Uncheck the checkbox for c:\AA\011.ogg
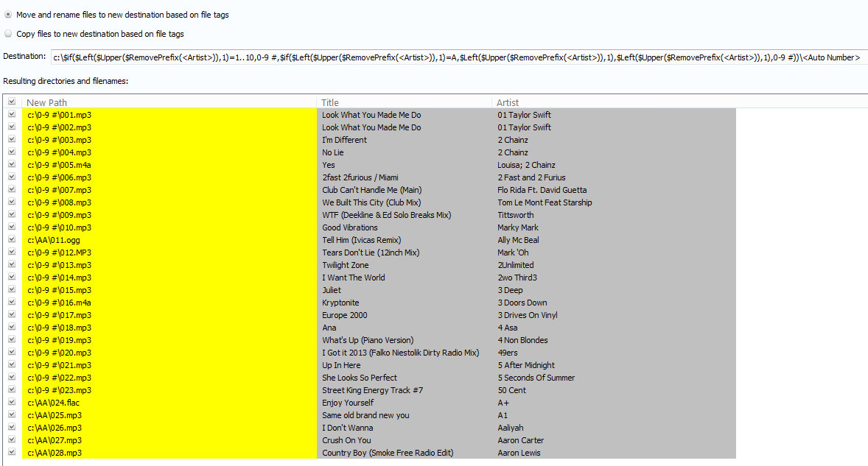This screenshot has height=466, width=868. click(11, 240)
